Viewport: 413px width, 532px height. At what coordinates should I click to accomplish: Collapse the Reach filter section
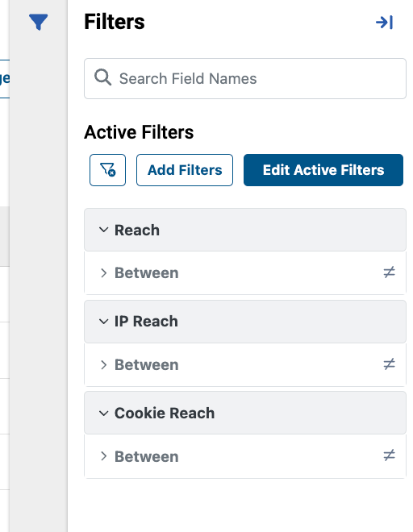pos(103,230)
